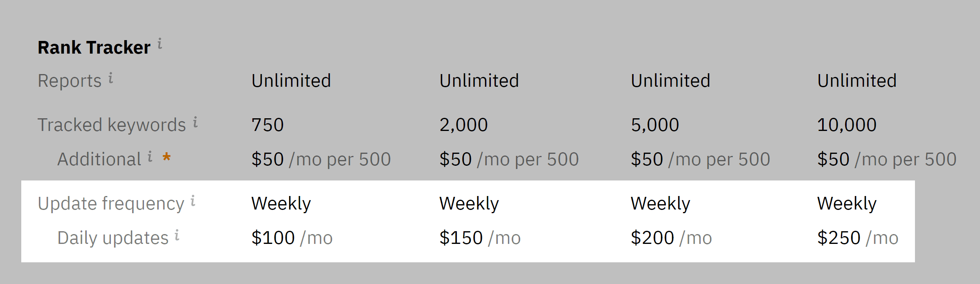Click the orange asterisk next to Additional

[166, 157]
